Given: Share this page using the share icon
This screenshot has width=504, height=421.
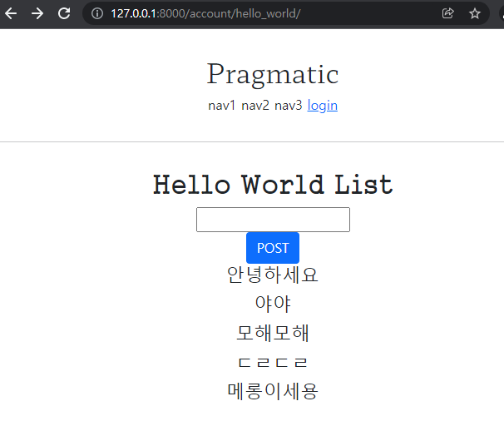Looking at the screenshot, I should 447,13.
